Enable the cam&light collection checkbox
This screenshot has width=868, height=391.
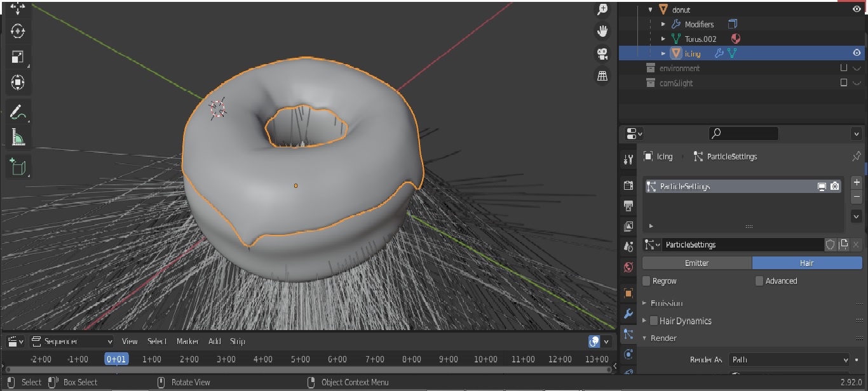pyautogui.click(x=844, y=83)
